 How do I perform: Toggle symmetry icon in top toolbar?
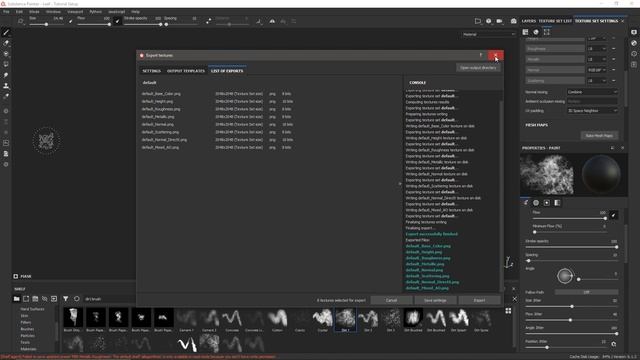pos(272,21)
